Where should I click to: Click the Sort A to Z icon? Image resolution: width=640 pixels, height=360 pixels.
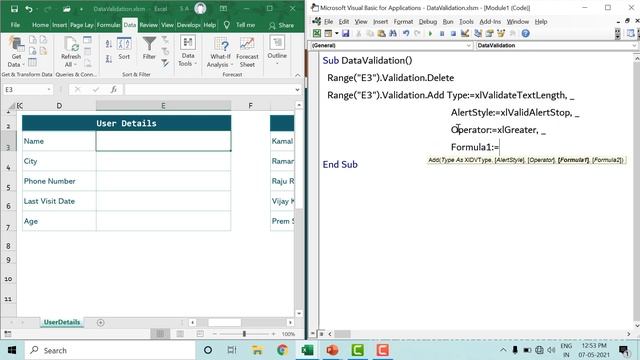pyautogui.click(x=109, y=44)
